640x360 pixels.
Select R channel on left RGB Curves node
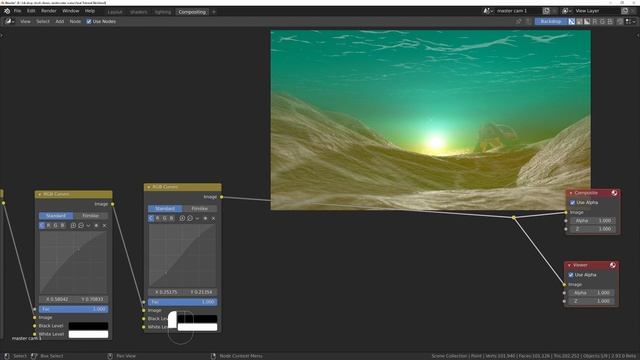[49, 225]
